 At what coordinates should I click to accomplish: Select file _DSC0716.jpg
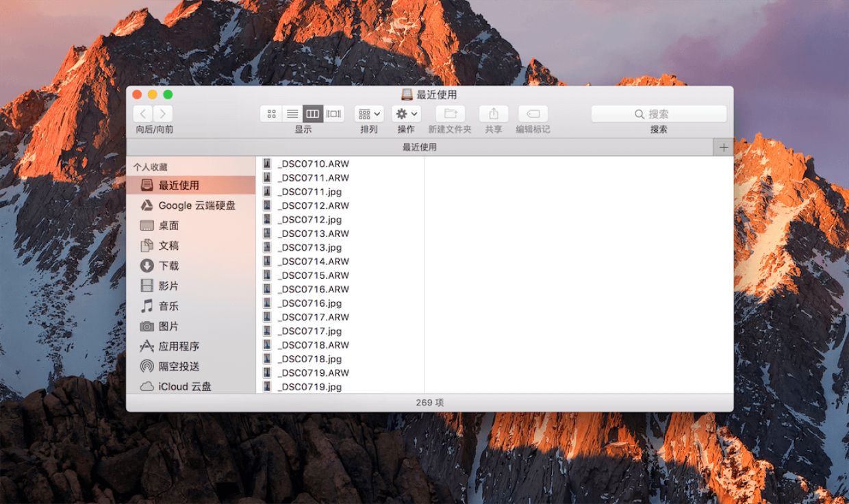[x=340, y=303]
